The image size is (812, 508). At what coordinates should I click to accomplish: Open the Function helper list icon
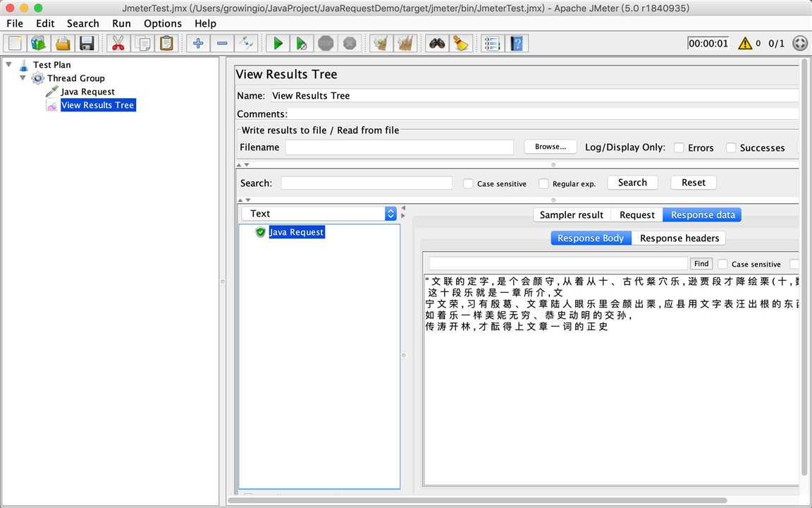(x=492, y=43)
